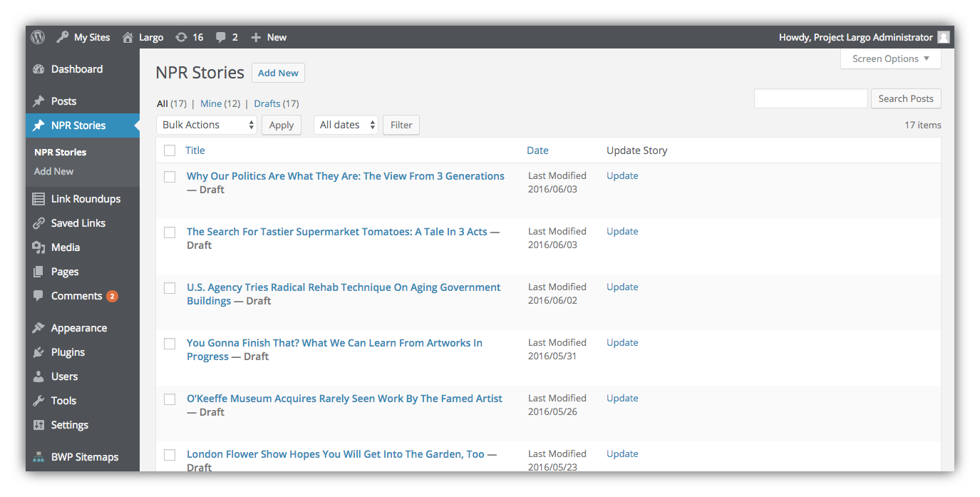The width and height of the screenshot is (980, 497).
Task: Sort by the Date column header
Action: pyautogui.click(x=538, y=150)
